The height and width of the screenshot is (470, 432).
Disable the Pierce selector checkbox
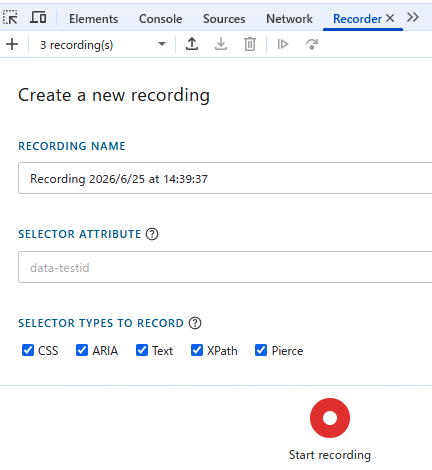tap(261, 350)
